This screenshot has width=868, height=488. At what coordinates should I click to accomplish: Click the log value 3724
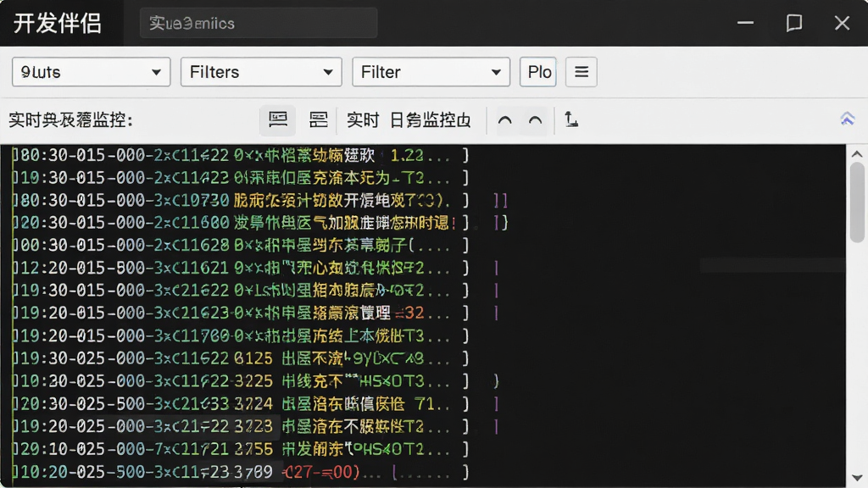coord(253,404)
